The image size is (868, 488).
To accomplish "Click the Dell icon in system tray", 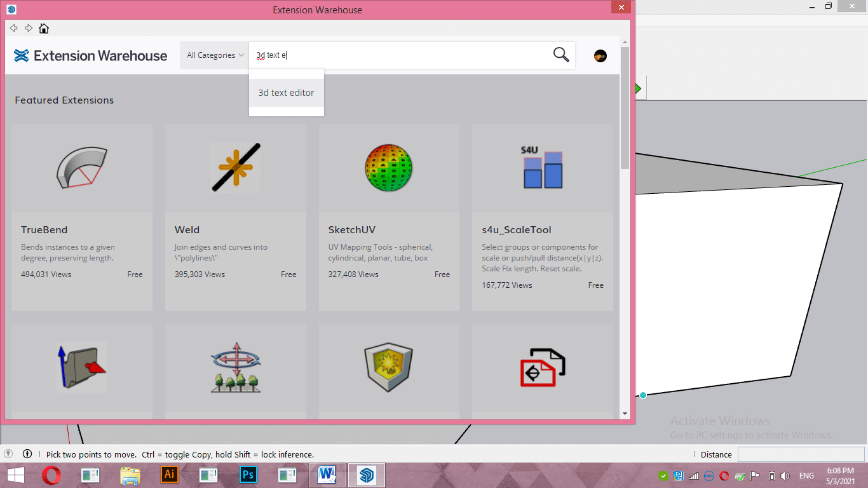I will click(709, 475).
